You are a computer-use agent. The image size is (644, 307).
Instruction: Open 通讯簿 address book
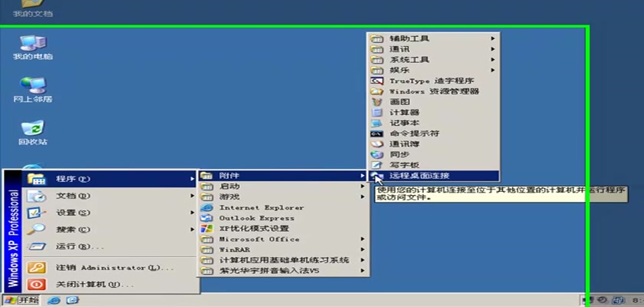(x=434, y=144)
